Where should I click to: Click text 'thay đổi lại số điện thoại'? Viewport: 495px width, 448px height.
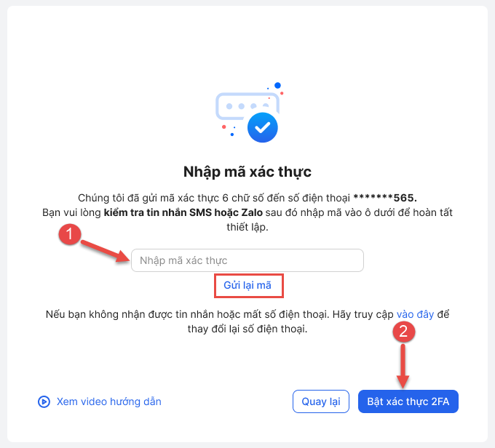click(x=247, y=329)
